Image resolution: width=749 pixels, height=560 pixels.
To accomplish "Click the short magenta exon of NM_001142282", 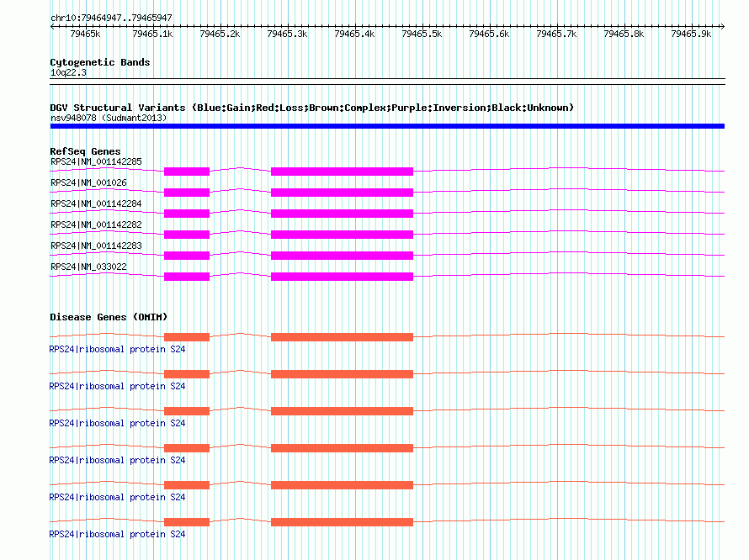I will pos(187,235).
